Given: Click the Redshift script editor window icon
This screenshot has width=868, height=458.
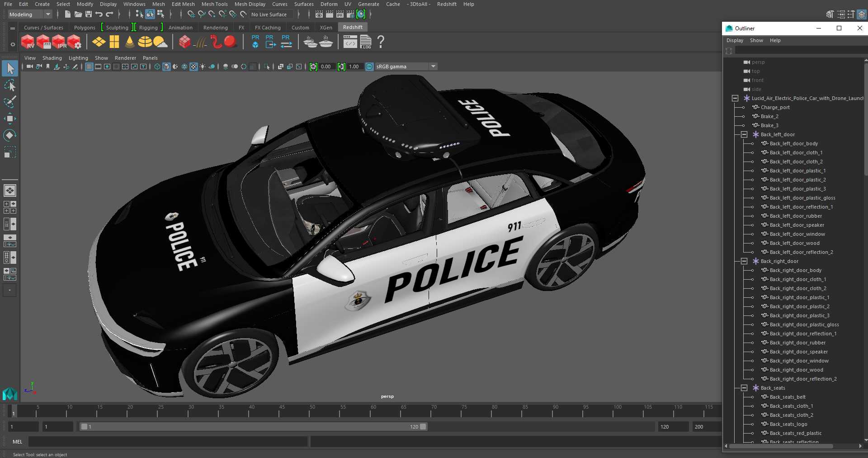Looking at the screenshot, I should tap(350, 42).
